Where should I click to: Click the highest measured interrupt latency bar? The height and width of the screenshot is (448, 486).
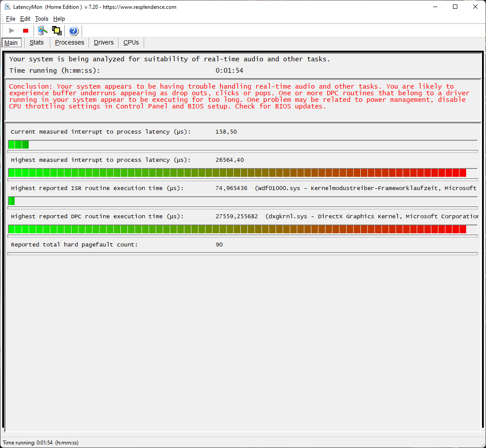click(243, 172)
